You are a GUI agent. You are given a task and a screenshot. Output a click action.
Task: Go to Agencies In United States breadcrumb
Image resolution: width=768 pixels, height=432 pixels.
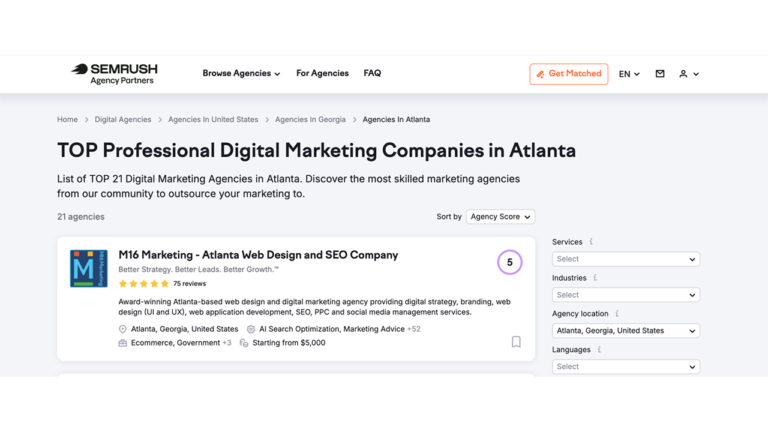click(x=213, y=120)
